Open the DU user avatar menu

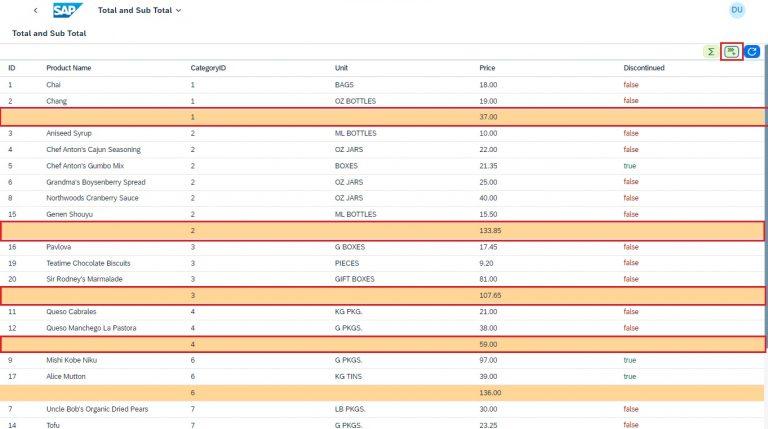click(x=737, y=10)
